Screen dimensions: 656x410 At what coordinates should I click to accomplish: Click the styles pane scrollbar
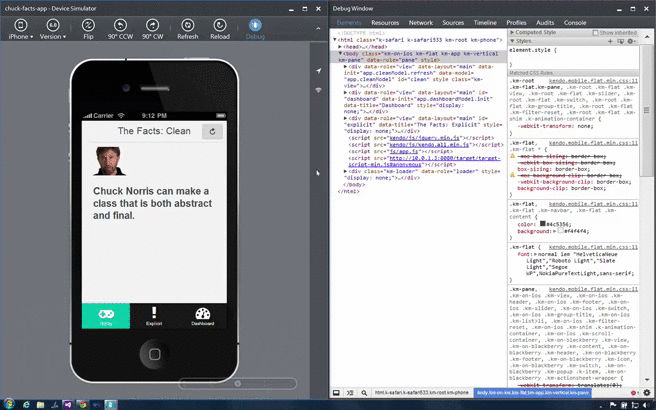(x=646, y=110)
